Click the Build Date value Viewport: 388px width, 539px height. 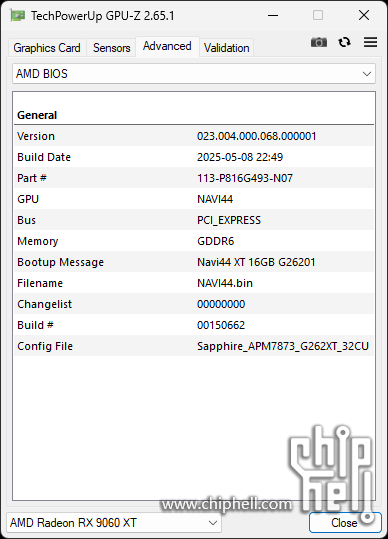240,157
